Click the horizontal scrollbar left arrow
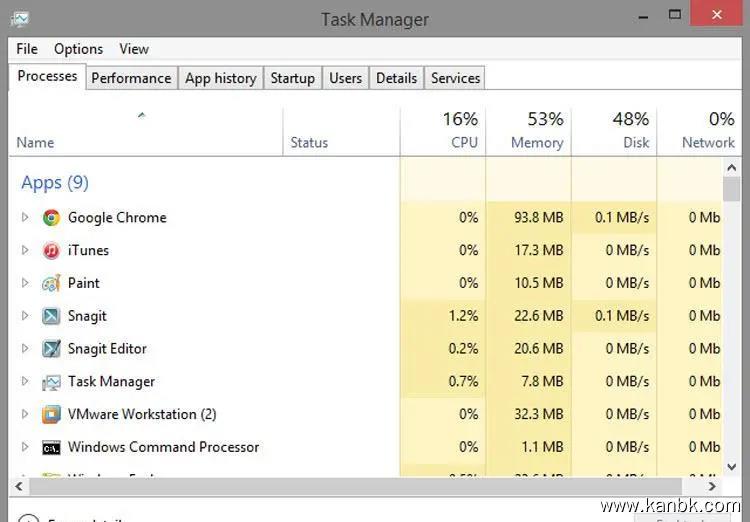Viewport: 750px width, 522px height. tap(18, 486)
